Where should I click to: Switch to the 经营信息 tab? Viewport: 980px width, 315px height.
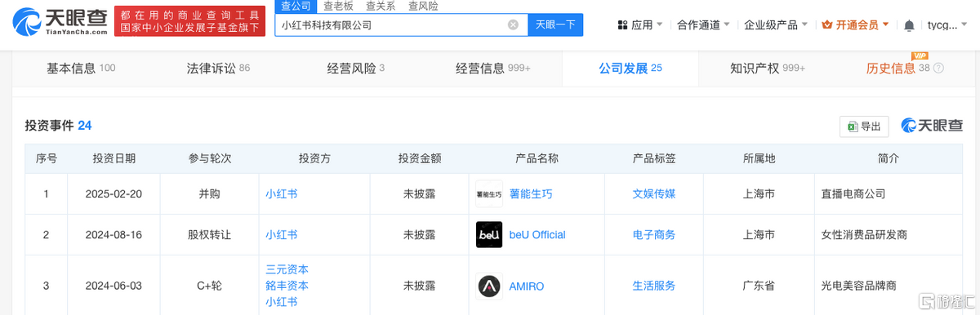coord(493,69)
